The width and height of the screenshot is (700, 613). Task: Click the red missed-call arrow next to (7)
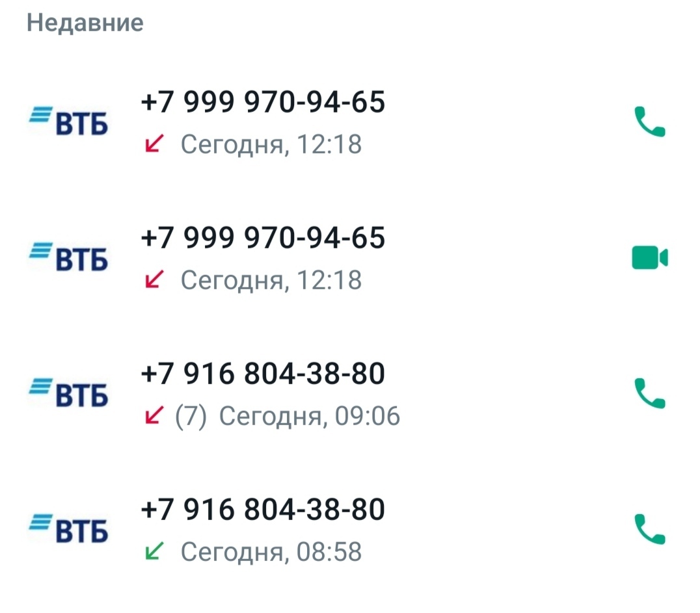[x=153, y=416]
